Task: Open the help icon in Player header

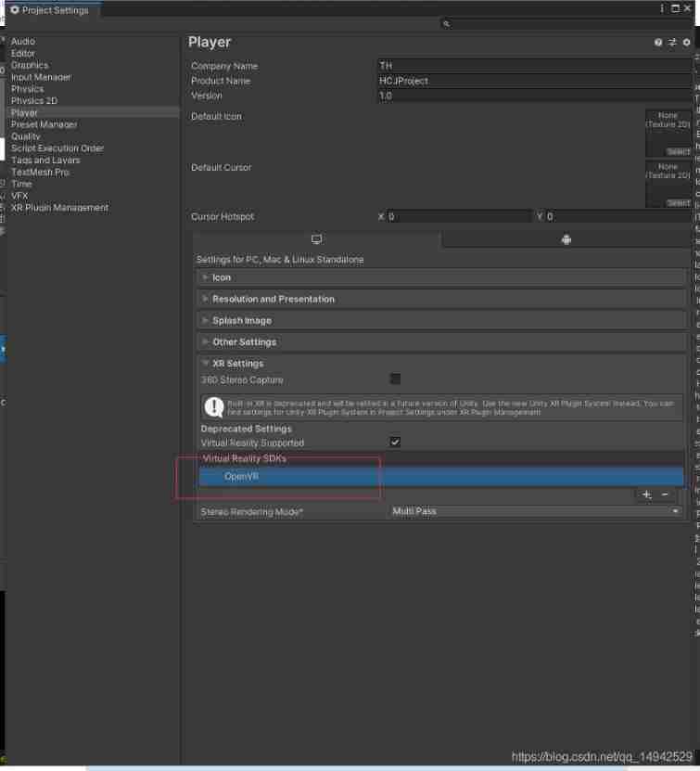Action: click(658, 43)
